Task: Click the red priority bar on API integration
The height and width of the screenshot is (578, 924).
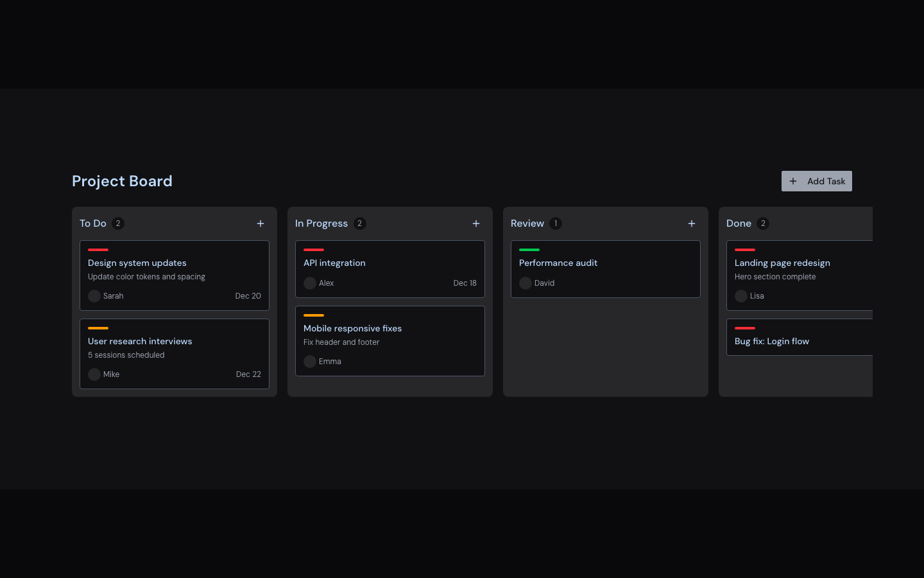Action: (x=314, y=250)
